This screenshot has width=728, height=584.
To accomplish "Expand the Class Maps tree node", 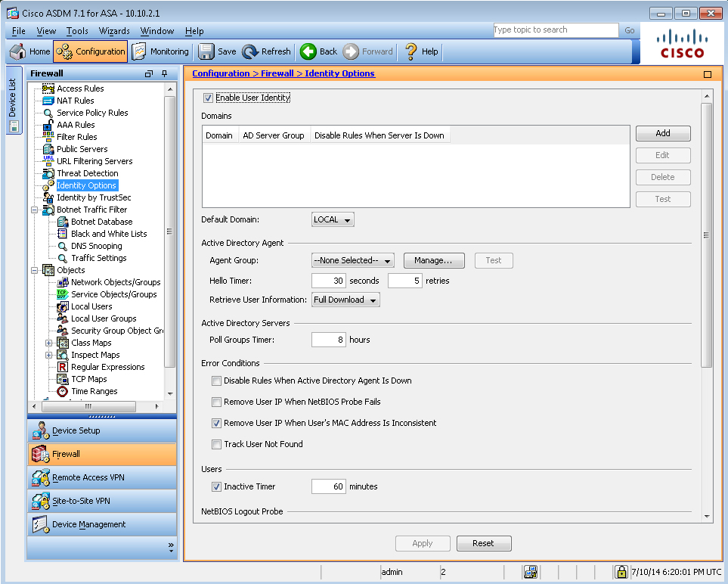I will (49, 343).
